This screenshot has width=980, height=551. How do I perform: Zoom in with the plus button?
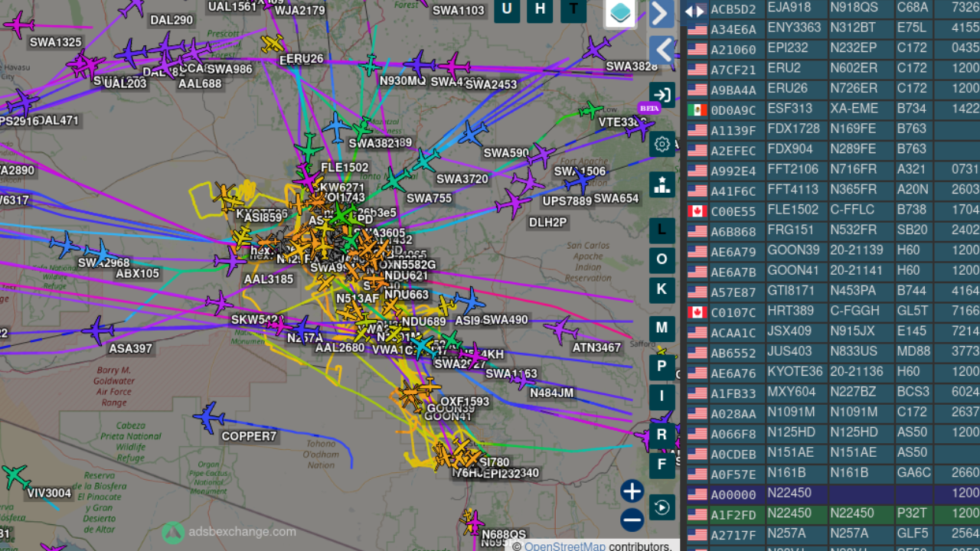632,491
